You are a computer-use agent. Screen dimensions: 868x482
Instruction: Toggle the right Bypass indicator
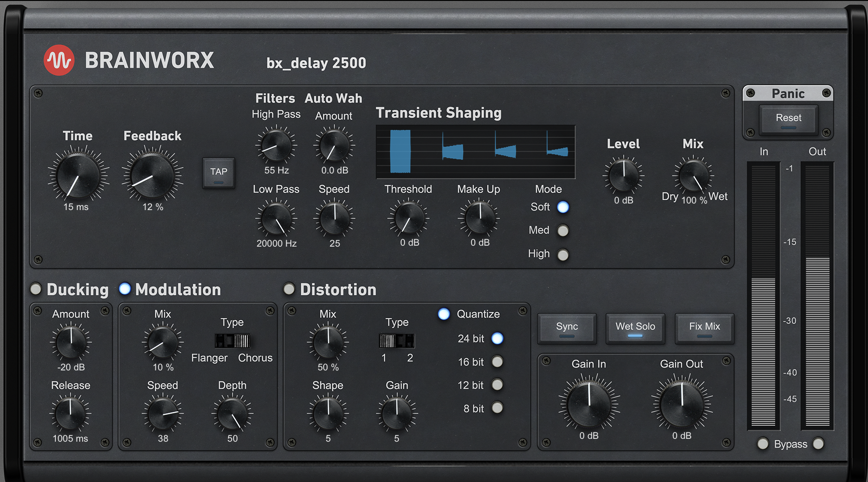[818, 444]
